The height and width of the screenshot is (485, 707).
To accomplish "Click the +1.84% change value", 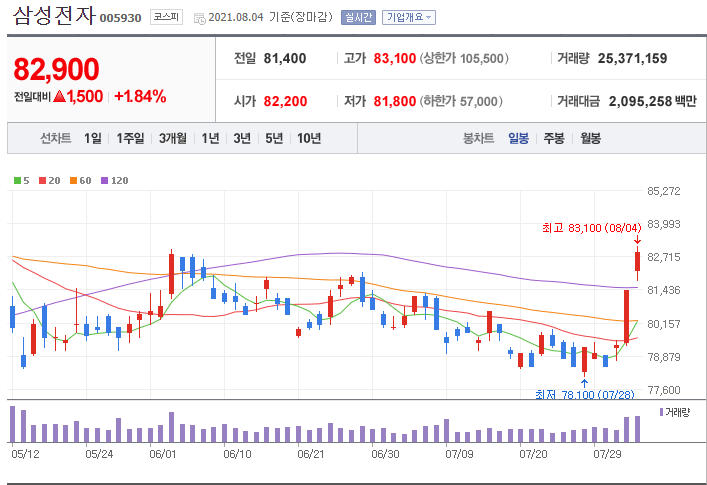I will pyautogui.click(x=140, y=96).
